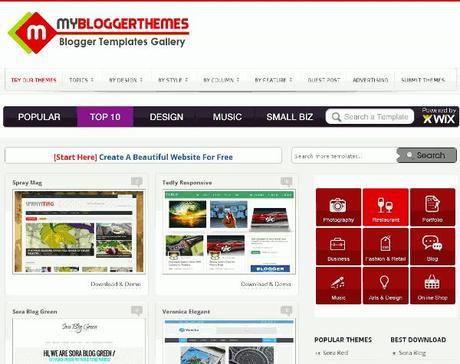Click the Popular Themes heading
This screenshot has height=364, width=460.
click(x=343, y=340)
